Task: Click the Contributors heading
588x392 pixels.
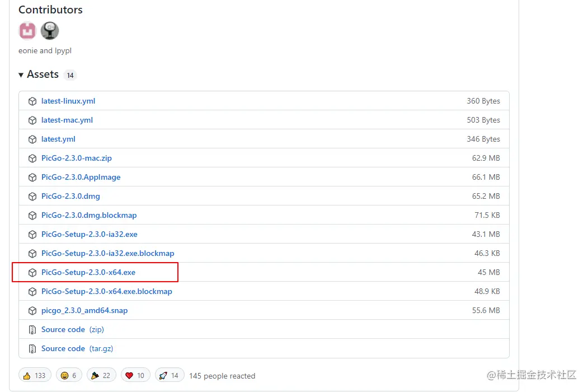Action: click(x=50, y=10)
